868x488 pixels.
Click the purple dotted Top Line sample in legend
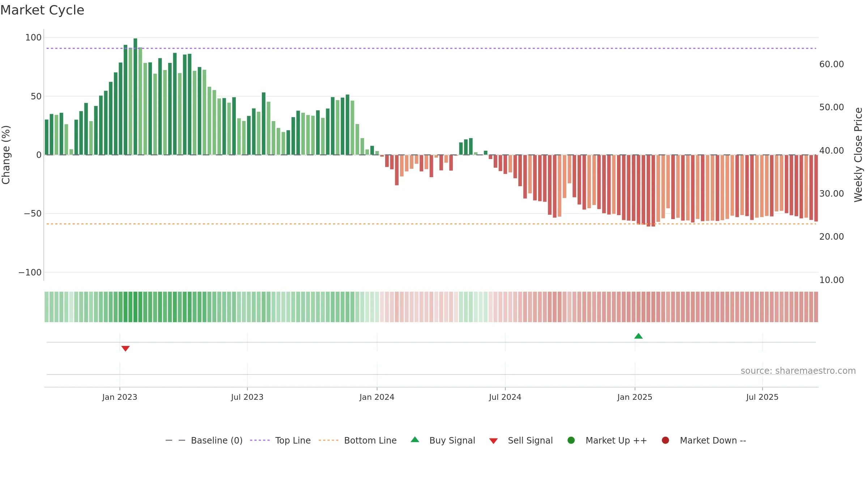260,440
